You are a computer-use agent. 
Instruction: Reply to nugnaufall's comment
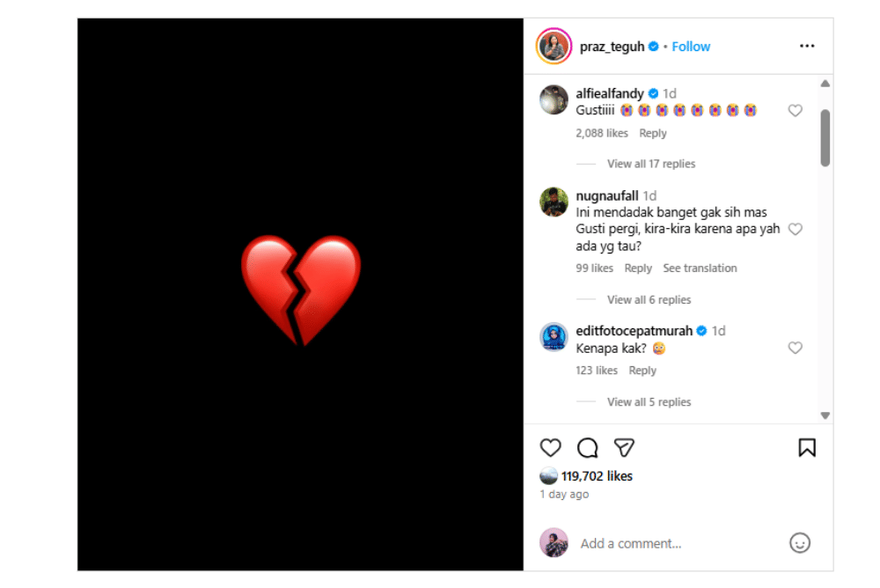tap(638, 268)
